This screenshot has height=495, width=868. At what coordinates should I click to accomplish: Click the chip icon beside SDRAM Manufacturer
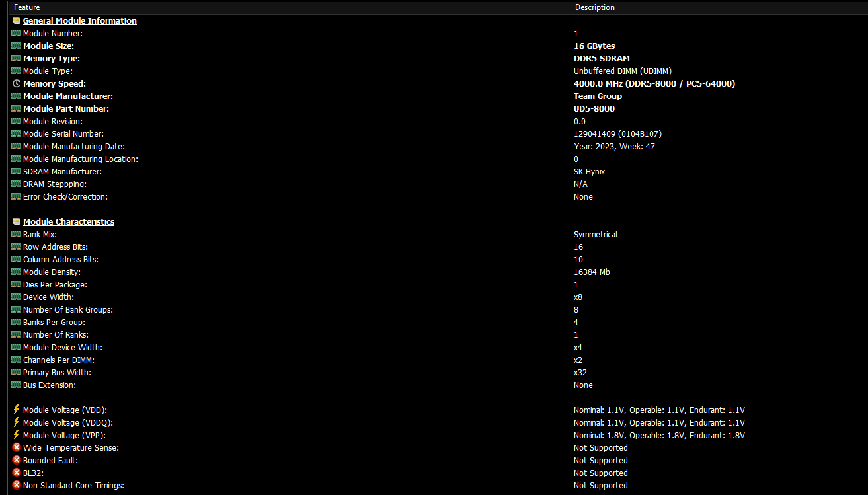[17, 172]
